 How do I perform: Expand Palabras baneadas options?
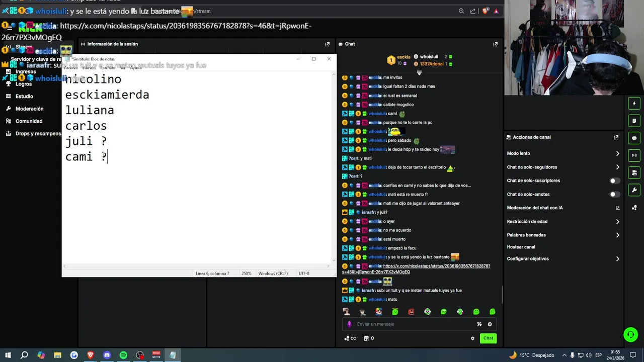(617, 235)
